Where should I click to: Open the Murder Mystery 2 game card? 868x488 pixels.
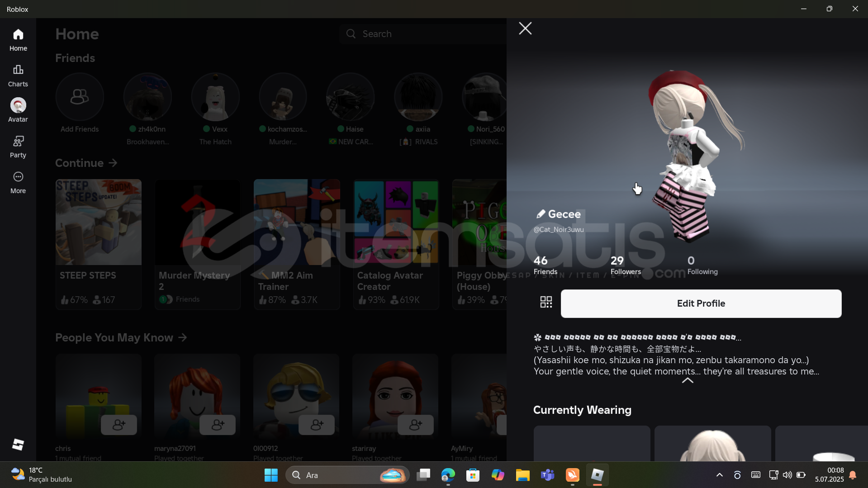point(198,244)
